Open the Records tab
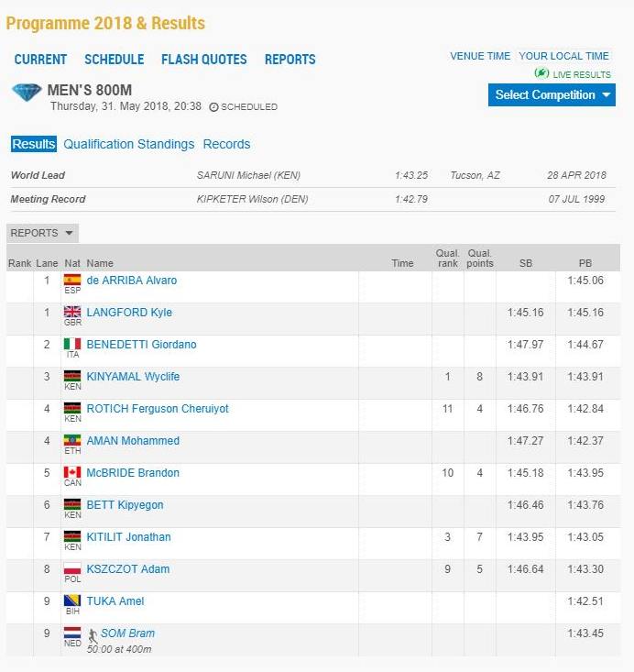This screenshot has height=672, width=634. [x=226, y=144]
